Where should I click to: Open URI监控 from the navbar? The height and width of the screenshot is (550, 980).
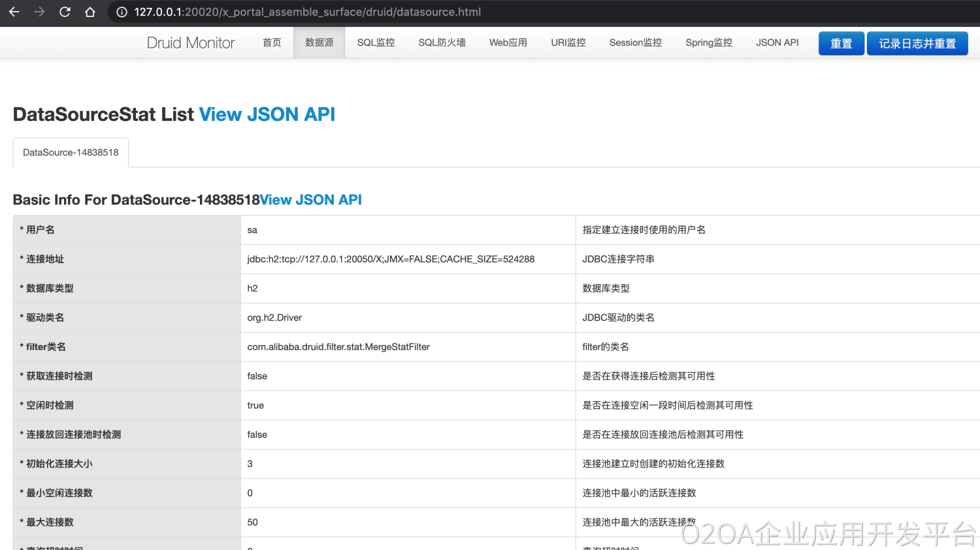point(568,42)
